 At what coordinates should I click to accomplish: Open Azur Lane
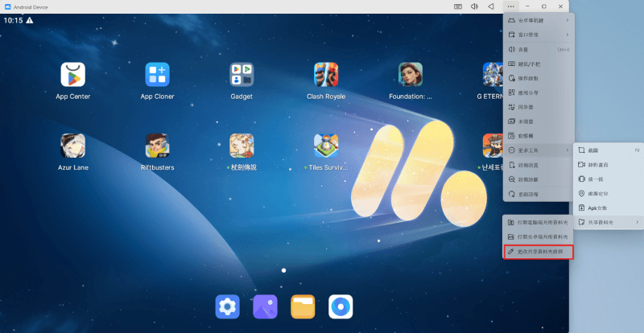tap(73, 146)
